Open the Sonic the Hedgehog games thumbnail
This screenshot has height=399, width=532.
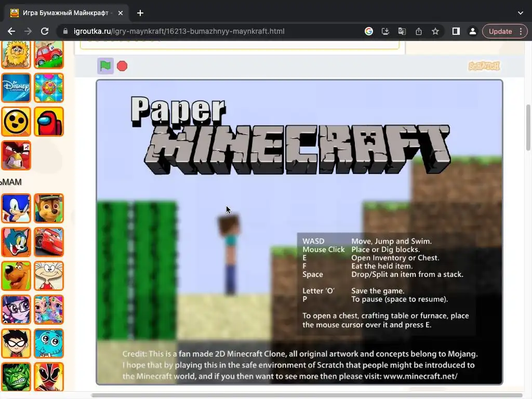pyautogui.click(x=16, y=208)
